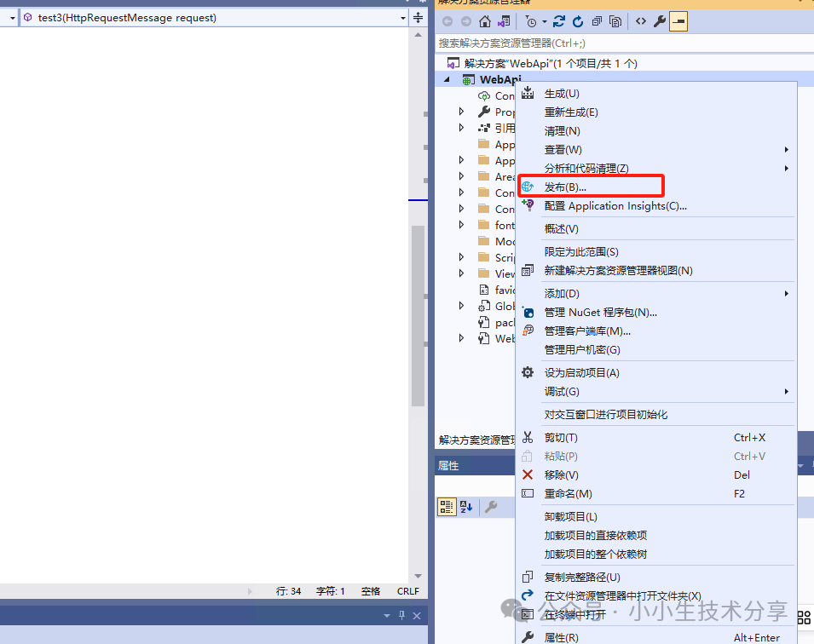Screen dimensions: 814x644
Task: Select 配置 Application Insights(C)...
Action: pos(656,206)
